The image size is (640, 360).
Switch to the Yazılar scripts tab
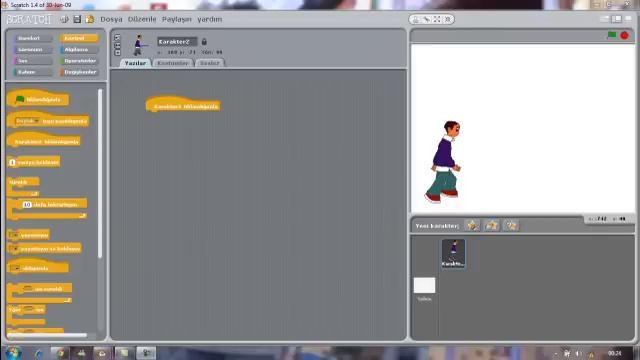(136, 63)
